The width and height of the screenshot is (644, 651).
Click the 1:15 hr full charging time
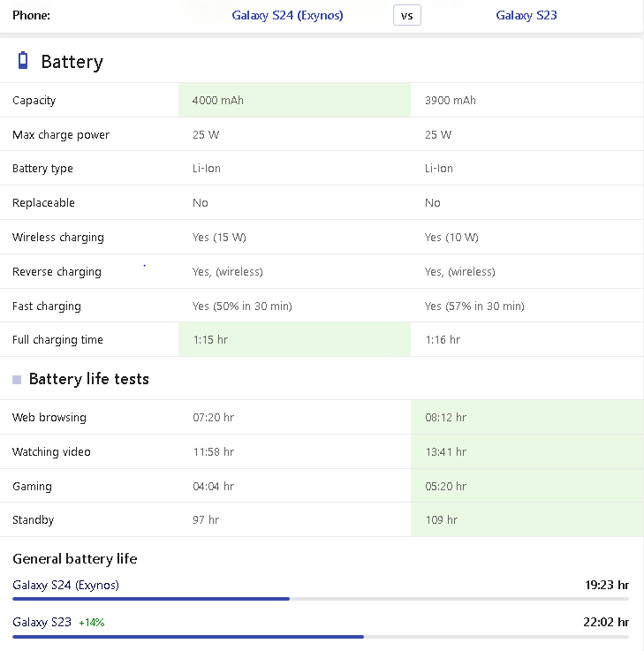click(210, 340)
